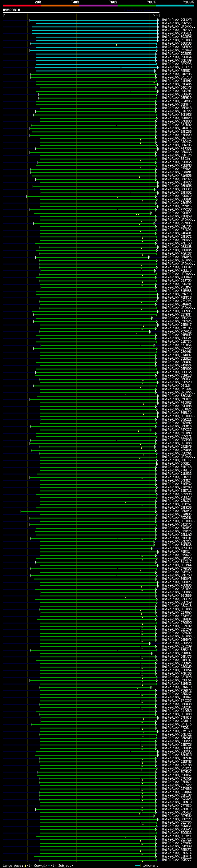Select the UniRef100_B7DR09 label

click(x=177, y=135)
